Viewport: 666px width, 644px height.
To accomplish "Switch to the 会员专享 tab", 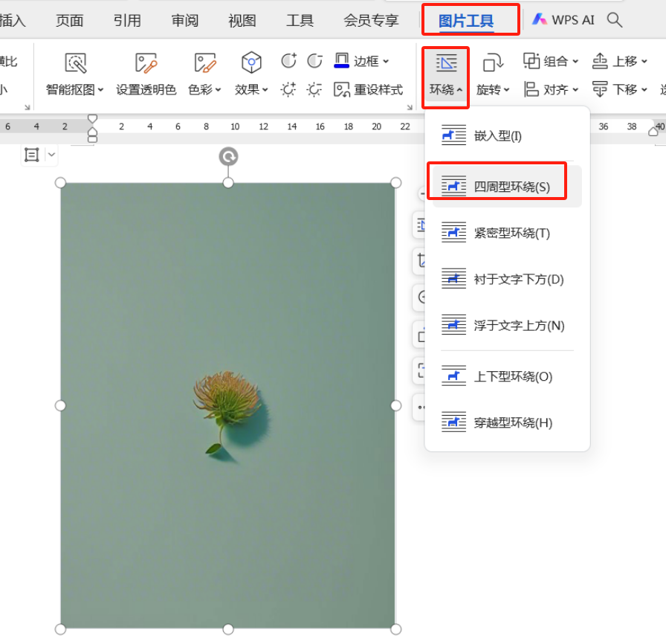I will (x=371, y=20).
